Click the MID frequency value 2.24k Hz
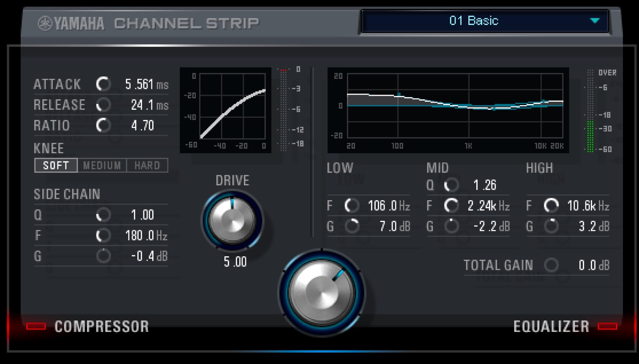Viewport: 639px width, 364px height. click(489, 206)
